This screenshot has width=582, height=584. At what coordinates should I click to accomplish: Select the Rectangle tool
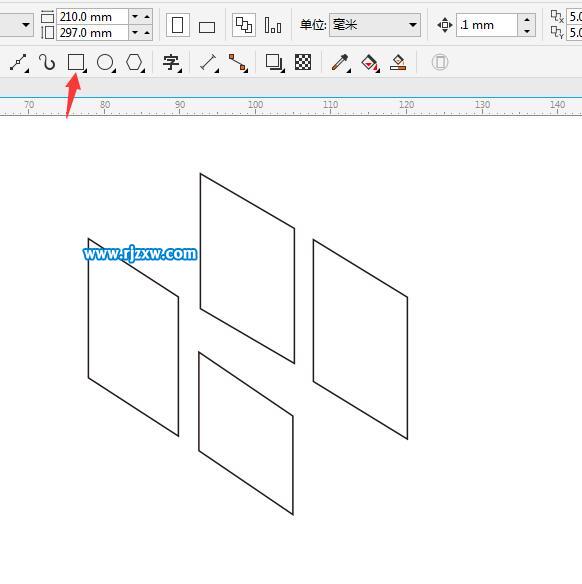[76, 62]
